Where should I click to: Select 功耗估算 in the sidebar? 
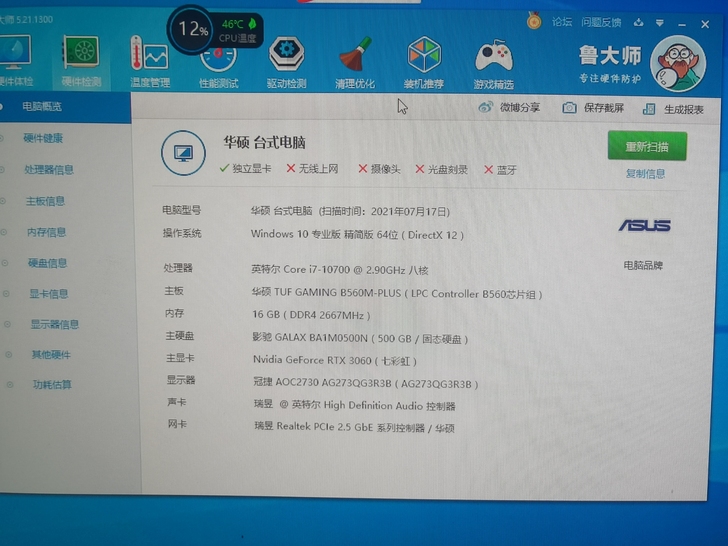click(x=52, y=384)
